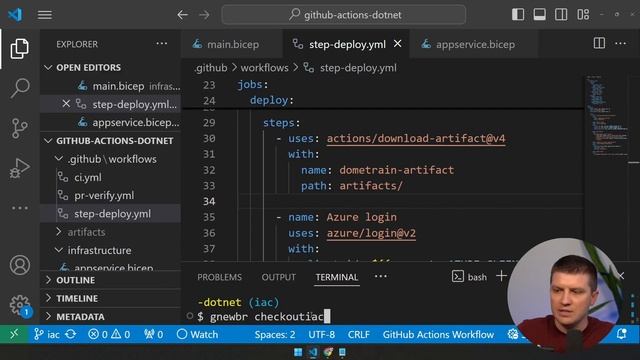640x360 pixels.
Task: Change the CRLF line ending
Action: coord(359,334)
